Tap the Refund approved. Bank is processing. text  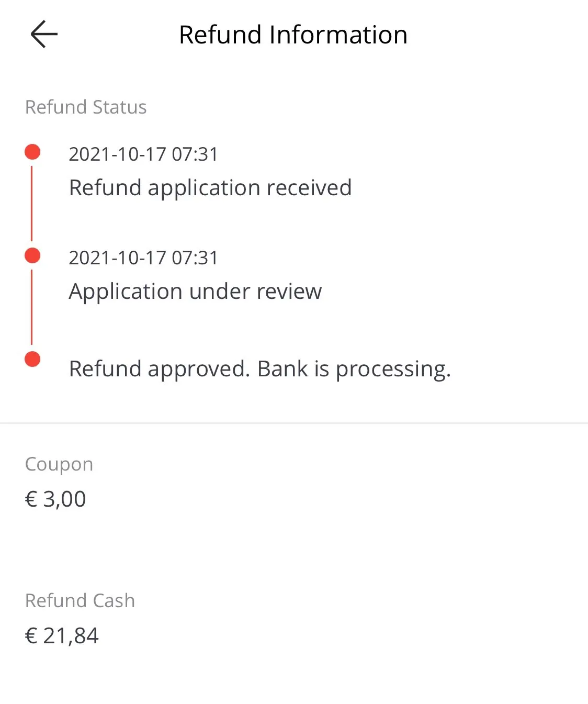click(259, 369)
